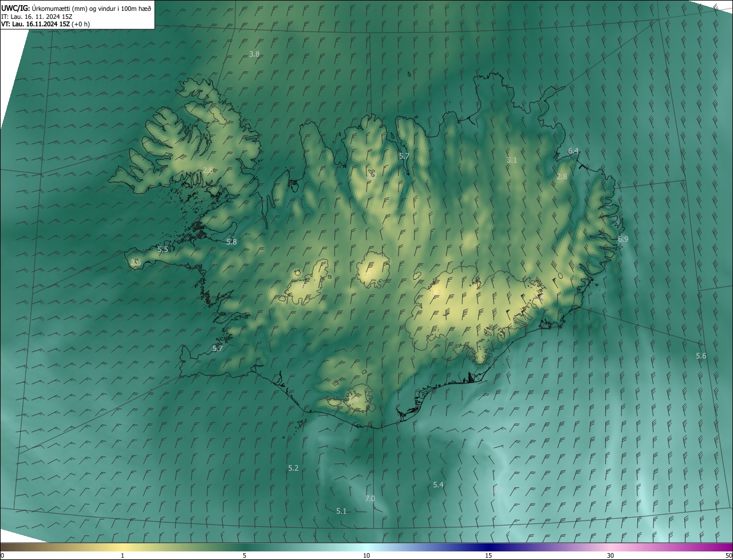Viewport: 733px width, 560px height.
Task: Click the 5.2 value label
Action: [293, 468]
